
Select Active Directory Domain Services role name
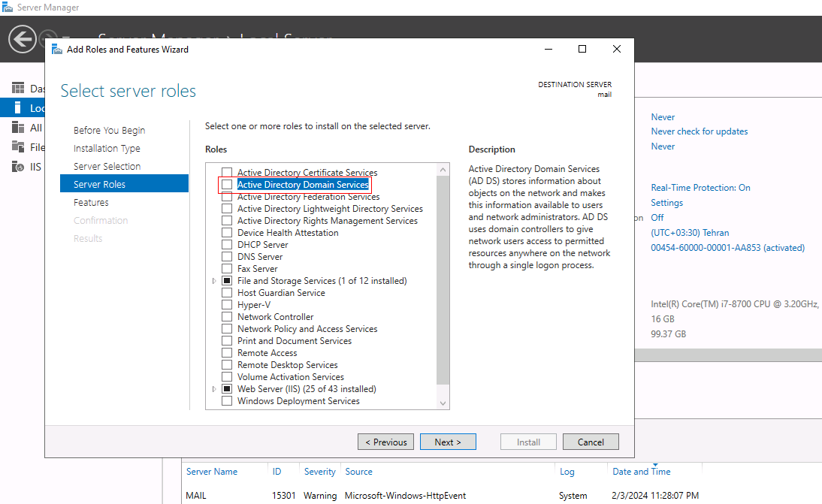pos(303,185)
